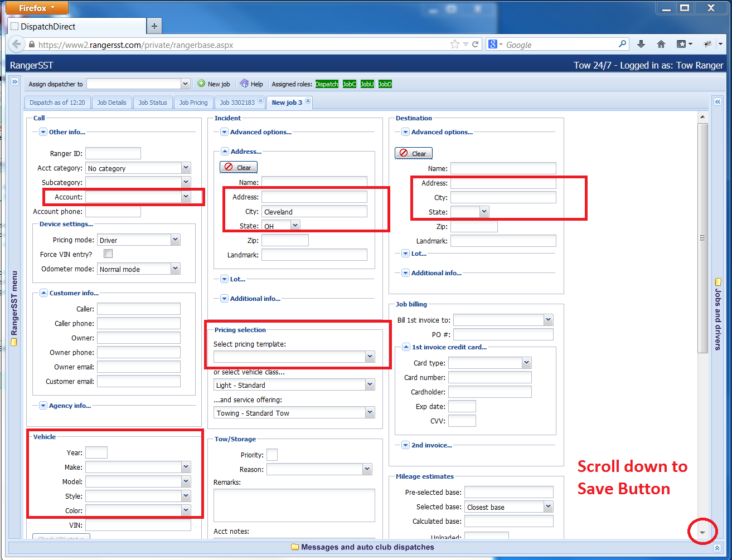The height and width of the screenshot is (560, 732).
Task: Toggle the Dispatch assigned role badge
Action: coord(327,84)
